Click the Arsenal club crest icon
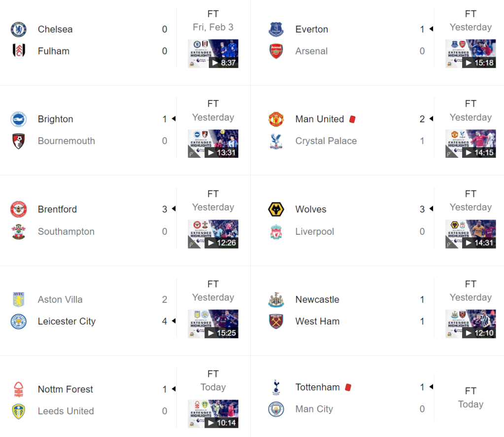This screenshot has height=437, width=504. click(x=276, y=51)
